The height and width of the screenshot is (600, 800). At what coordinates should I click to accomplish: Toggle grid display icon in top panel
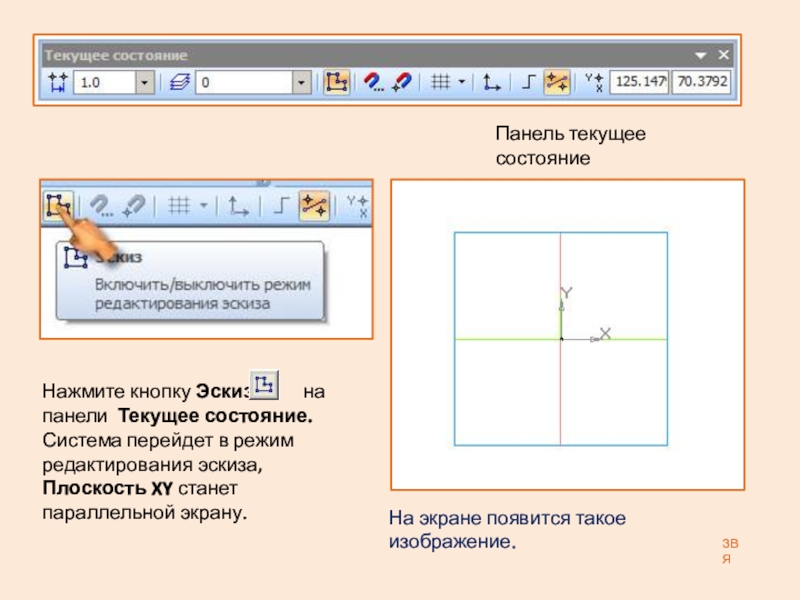439,83
